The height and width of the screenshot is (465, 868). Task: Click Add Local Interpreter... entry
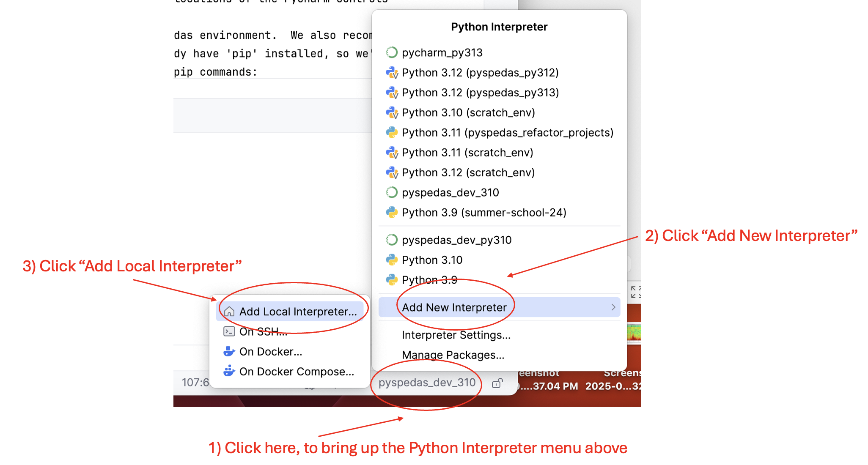tap(290, 312)
